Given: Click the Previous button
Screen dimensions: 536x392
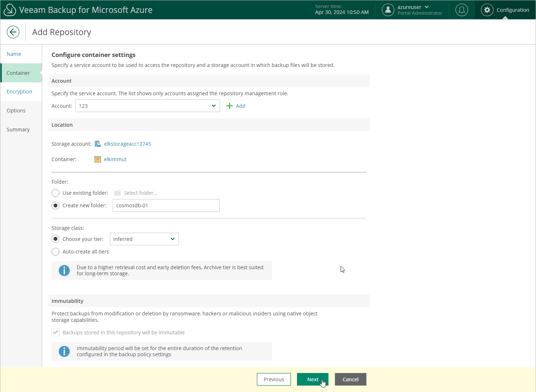Looking at the screenshot, I should [x=274, y=379].
